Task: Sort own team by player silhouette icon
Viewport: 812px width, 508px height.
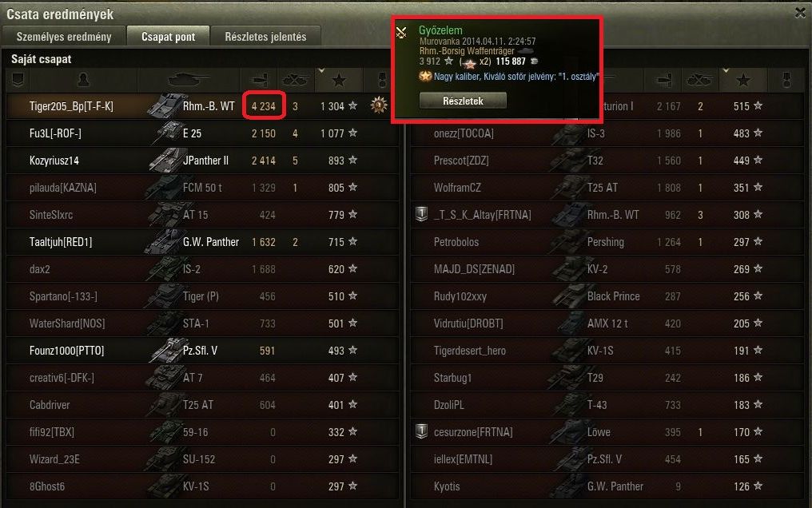Action: (x=83, y=80)
